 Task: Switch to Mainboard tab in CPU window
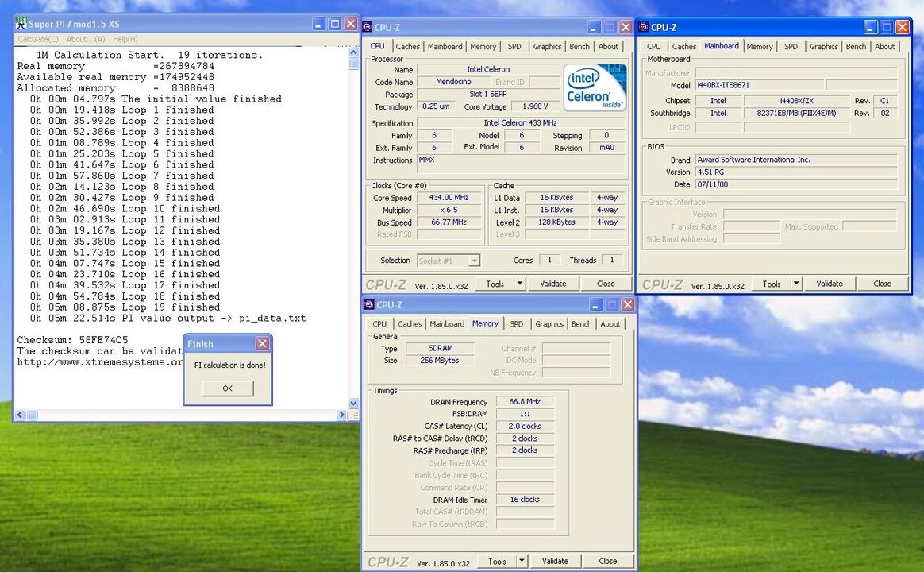tap(445, 47)
